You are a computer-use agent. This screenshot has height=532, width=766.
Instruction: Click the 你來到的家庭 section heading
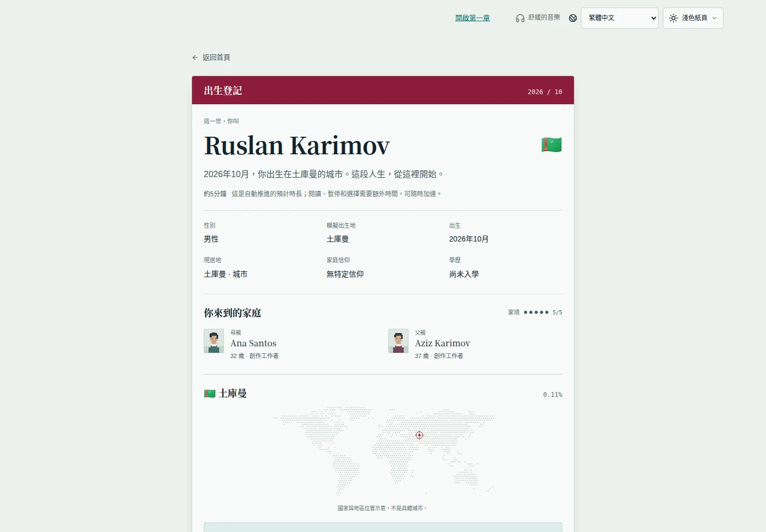click(232, 313)
